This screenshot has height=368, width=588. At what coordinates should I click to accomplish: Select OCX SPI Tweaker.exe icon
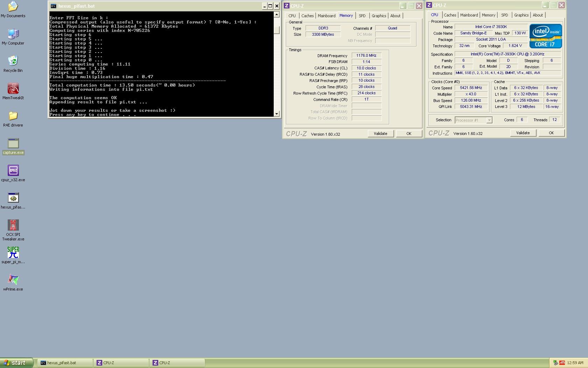point(13,230)
